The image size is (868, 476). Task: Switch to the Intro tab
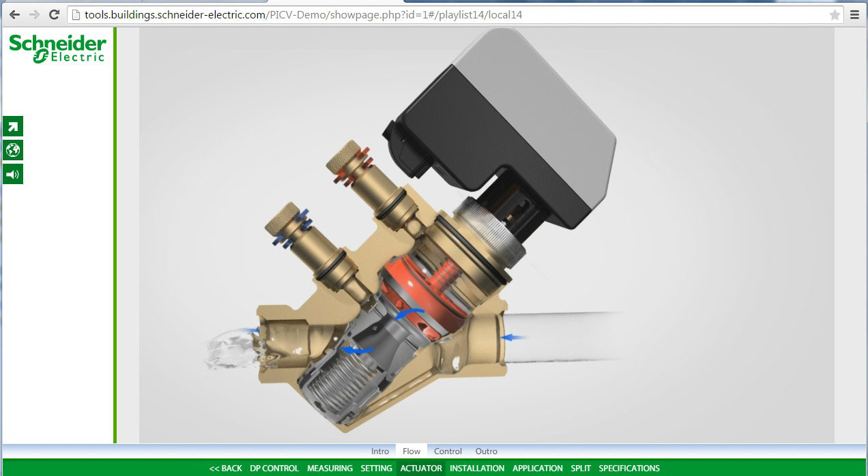[380, 451]
